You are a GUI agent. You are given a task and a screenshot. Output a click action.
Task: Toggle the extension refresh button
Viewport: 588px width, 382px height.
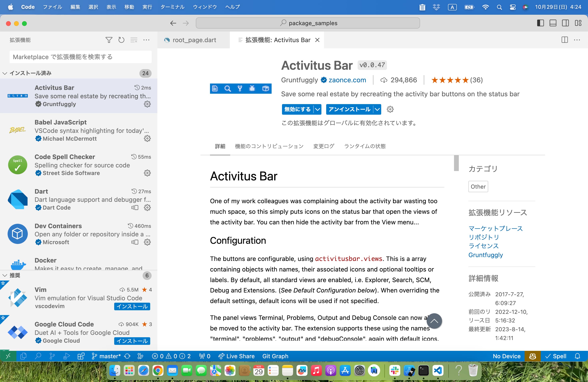click(x=121, y=40)
